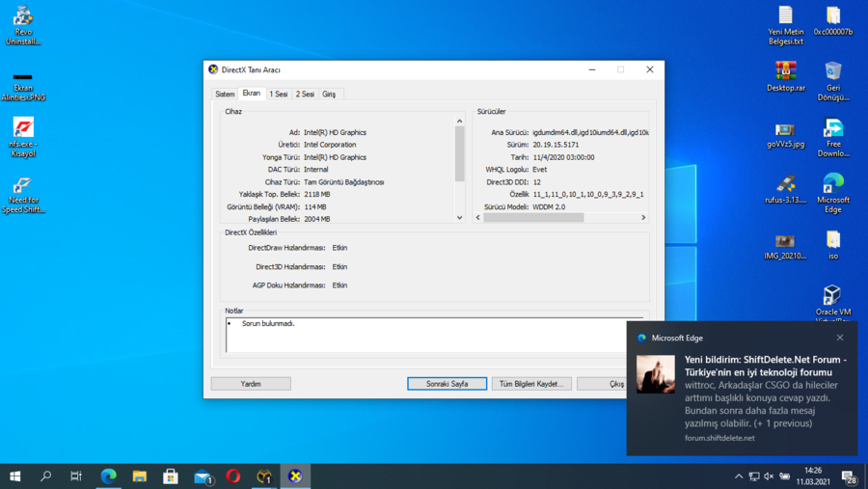Click Cihaz list scroll down arrow
This screenshot has width=868, height=489.
coord(459,218)
